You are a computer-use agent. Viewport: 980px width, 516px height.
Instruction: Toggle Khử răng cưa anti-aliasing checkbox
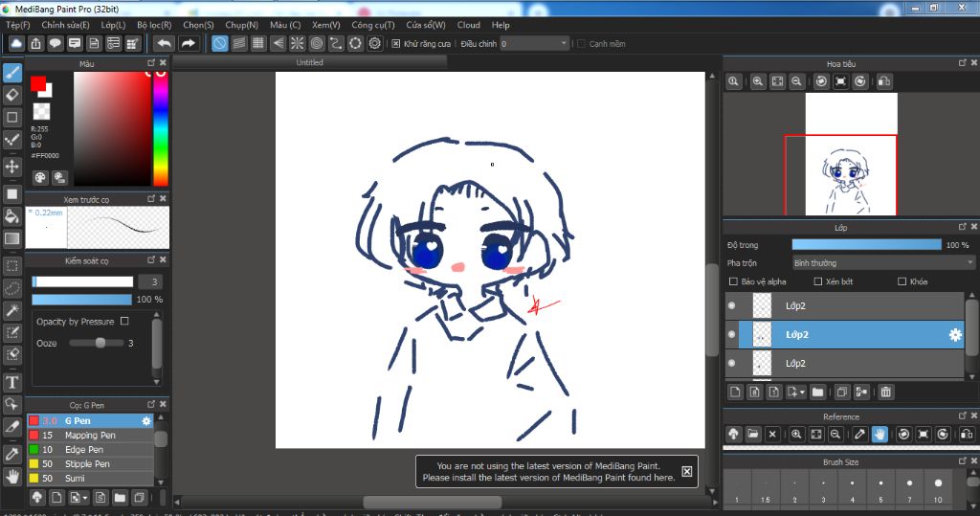[395, 44]
